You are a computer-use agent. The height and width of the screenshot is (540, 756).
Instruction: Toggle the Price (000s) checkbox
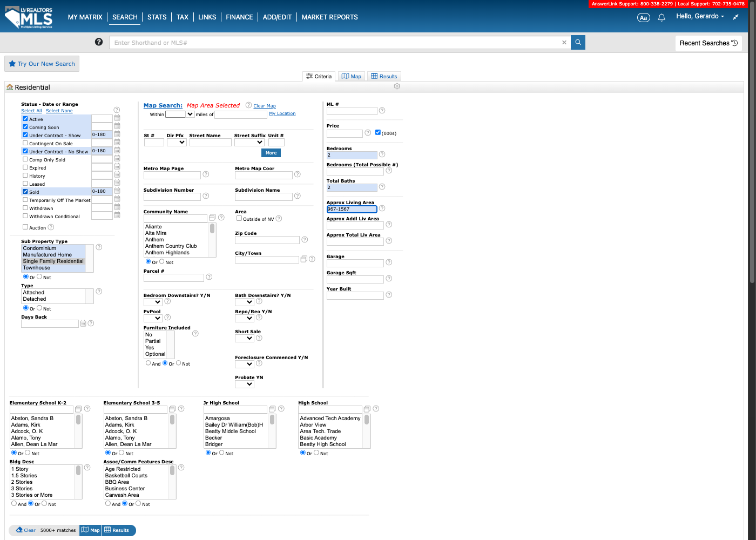coord(378,132)
